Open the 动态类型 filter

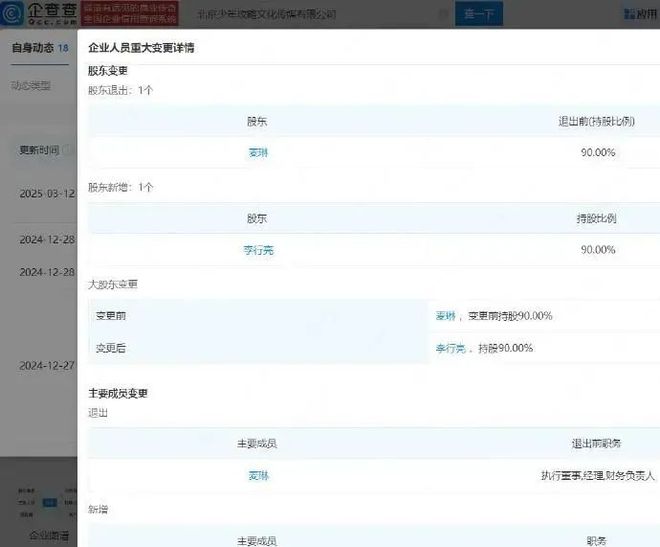[x=31, y=85]
